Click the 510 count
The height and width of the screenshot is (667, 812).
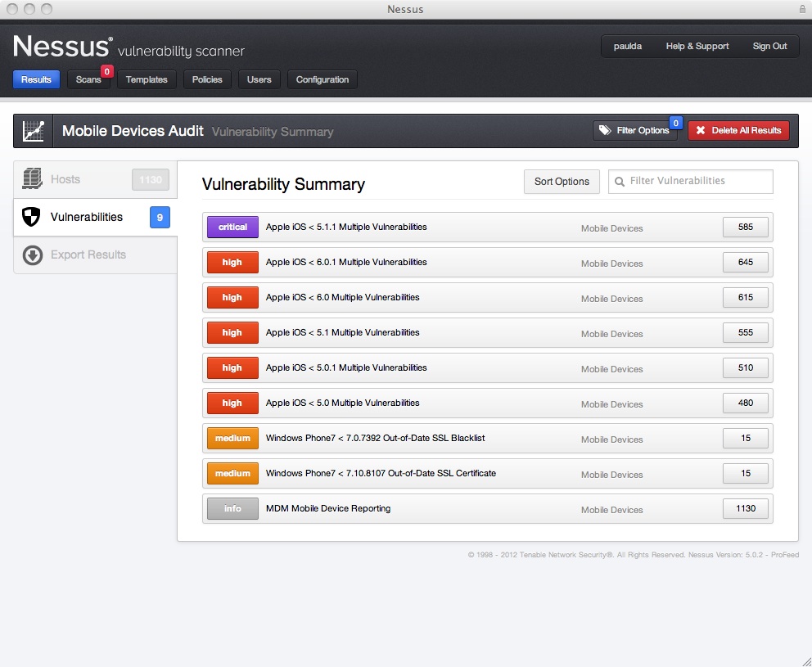745,367
